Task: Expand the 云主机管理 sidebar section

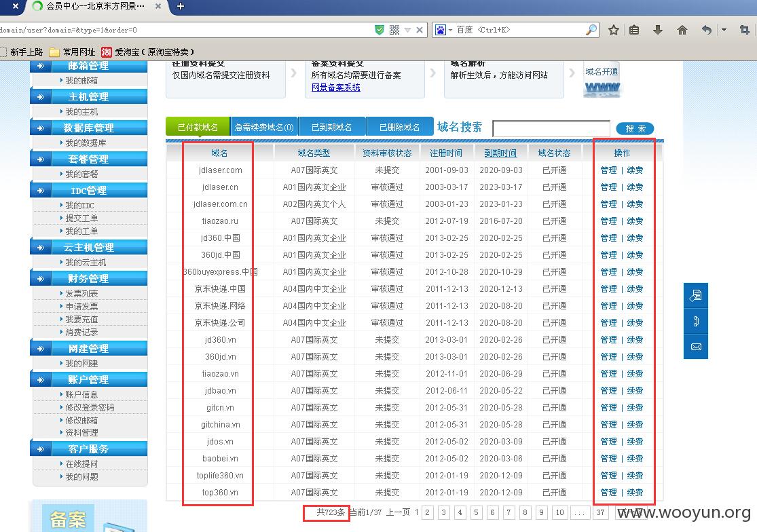Action: (89, 248)
